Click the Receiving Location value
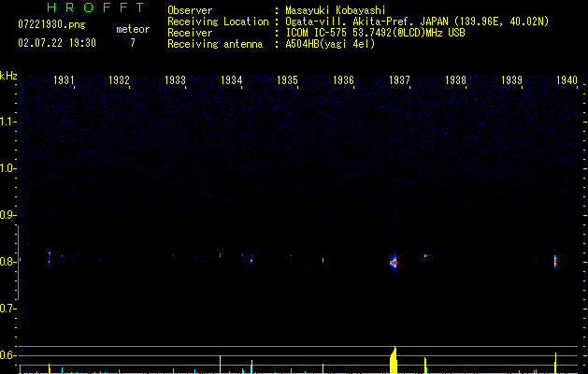588x374 pixels. 417,22
